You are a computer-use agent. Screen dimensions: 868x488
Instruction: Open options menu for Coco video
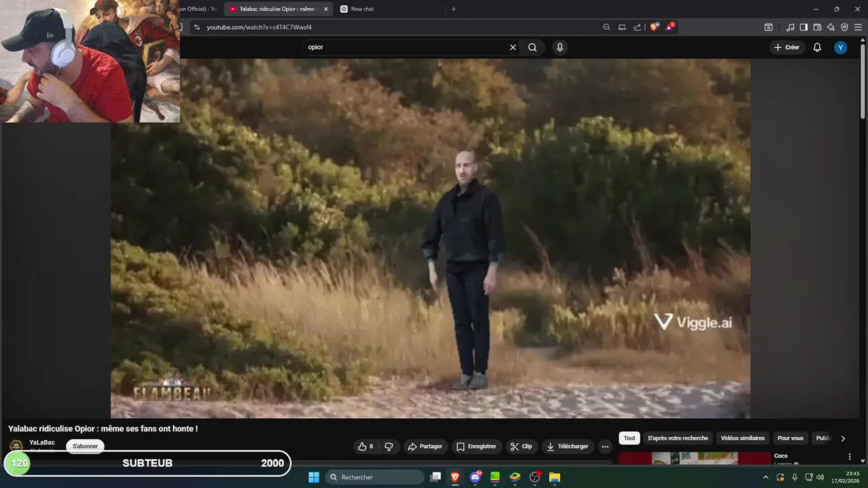850,457
